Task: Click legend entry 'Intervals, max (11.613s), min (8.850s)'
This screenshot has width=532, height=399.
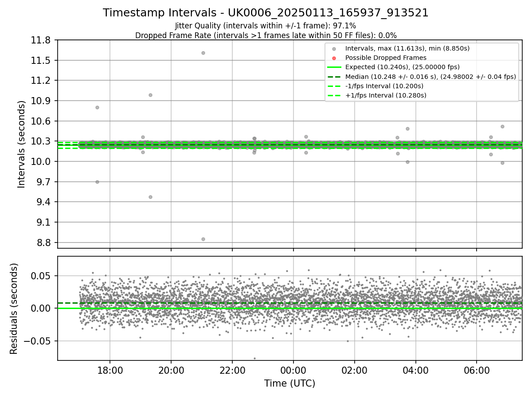Action: click(x=407, y=48)
